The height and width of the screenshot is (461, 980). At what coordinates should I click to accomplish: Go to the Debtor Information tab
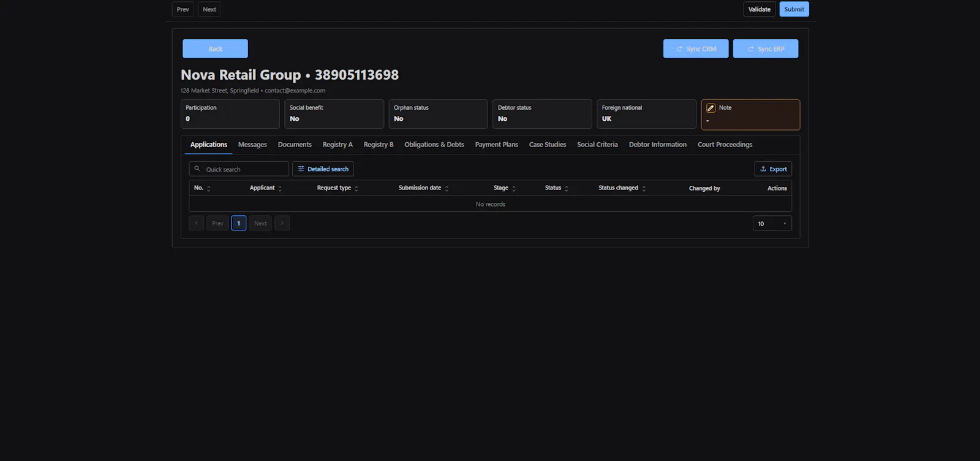click(x=658, y=145)
